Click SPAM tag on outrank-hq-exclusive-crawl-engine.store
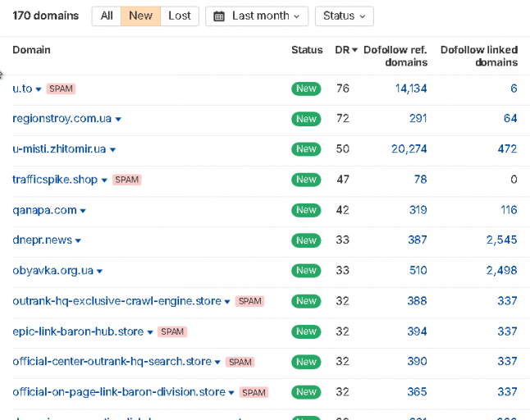 click(249, 301)
